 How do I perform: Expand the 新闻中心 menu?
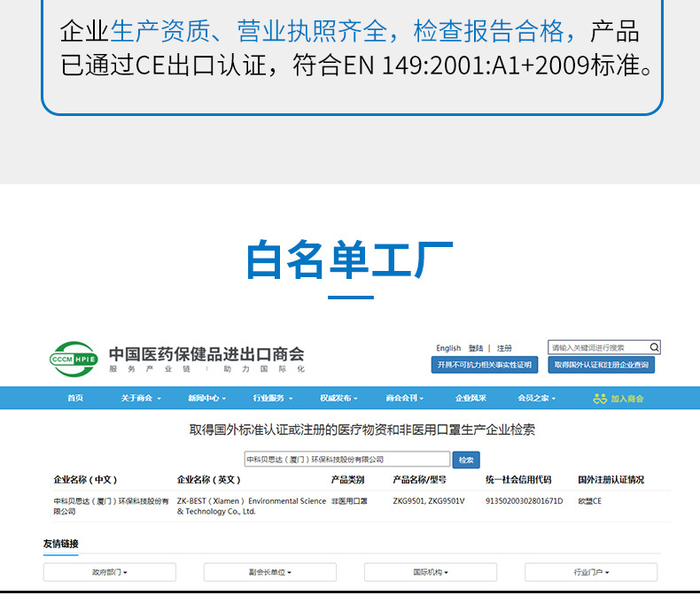[x=206, y=398]
